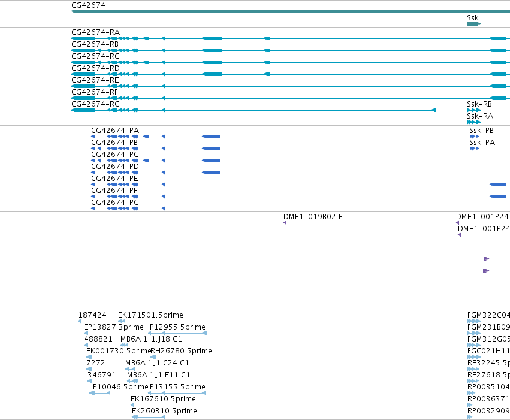Select RE27618.5p feature label
510x420 pixels.
pyautogui.click(x=488, y=376)
